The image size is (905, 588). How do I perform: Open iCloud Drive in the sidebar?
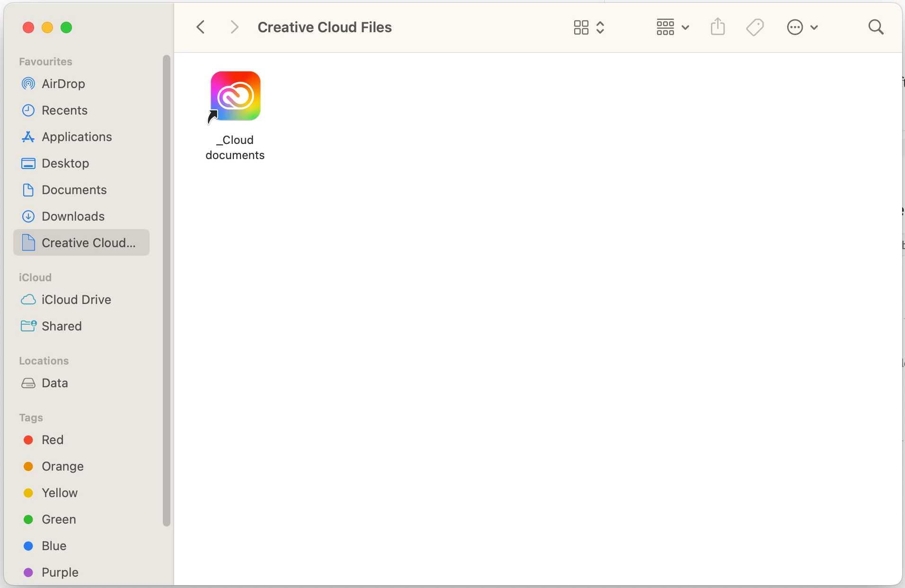click(x=81, y=300)
